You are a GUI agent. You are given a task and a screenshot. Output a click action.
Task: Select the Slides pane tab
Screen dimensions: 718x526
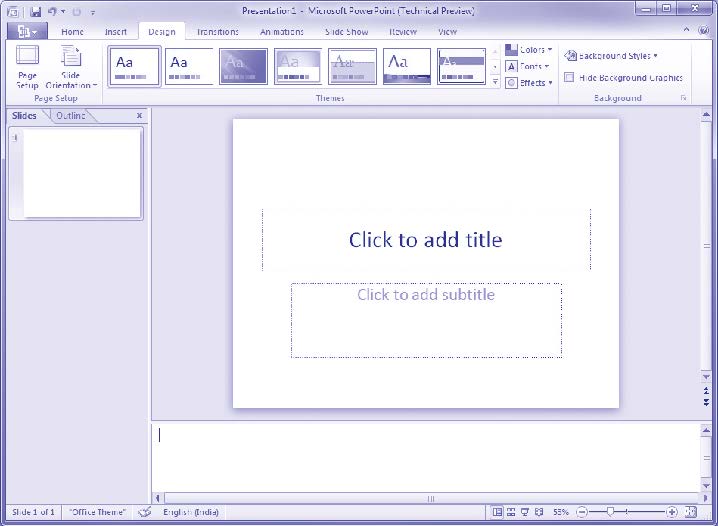24,116
